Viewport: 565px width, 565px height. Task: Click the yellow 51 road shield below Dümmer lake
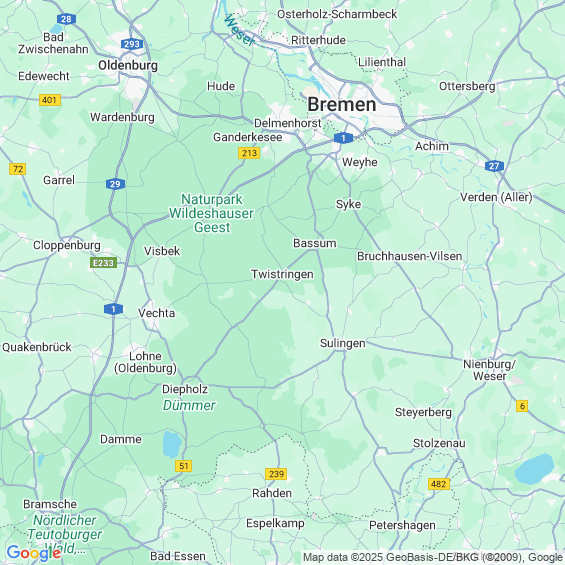[x=183, y=466]
